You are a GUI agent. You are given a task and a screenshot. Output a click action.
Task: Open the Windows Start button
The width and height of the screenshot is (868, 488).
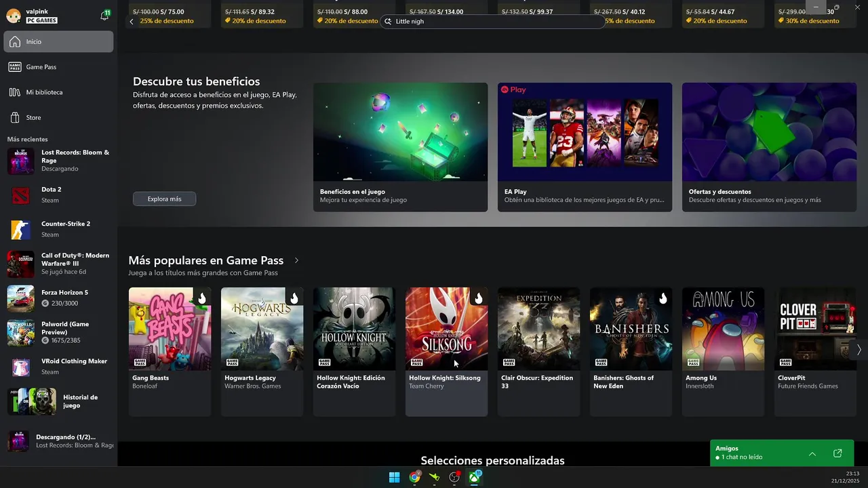[394, 477]
